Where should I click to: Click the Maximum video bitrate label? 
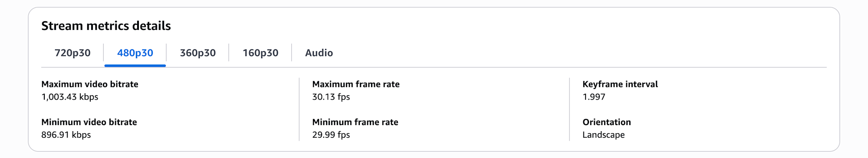(90, 84)
